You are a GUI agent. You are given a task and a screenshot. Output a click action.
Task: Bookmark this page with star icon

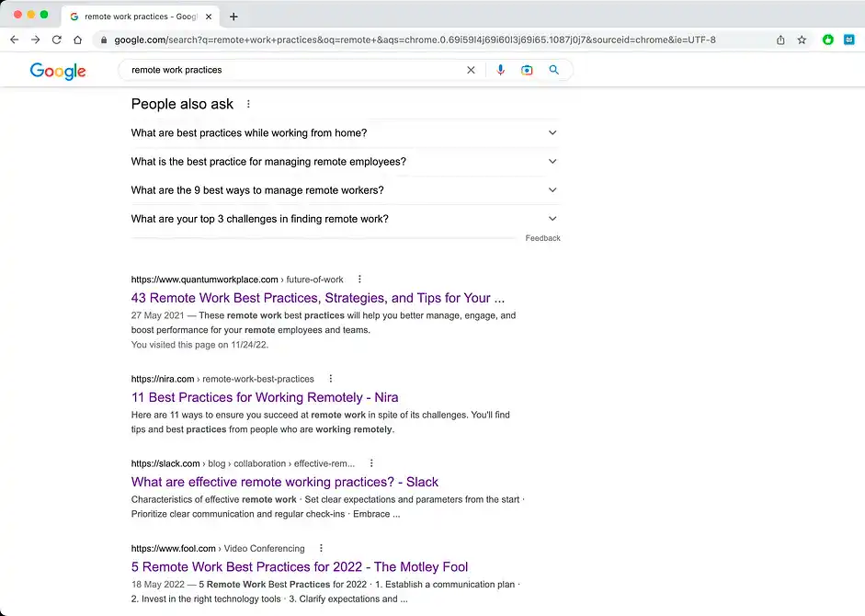[x=802, y=40]
